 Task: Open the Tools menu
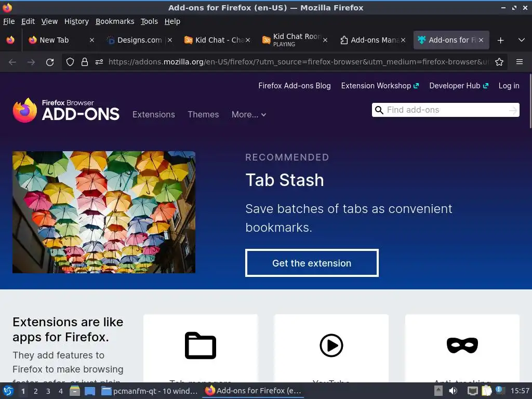click(x=149, y=21)
